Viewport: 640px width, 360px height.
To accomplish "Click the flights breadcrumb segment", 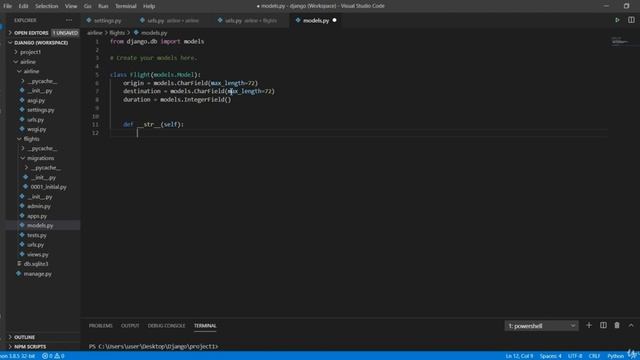I will pos(117,33).
